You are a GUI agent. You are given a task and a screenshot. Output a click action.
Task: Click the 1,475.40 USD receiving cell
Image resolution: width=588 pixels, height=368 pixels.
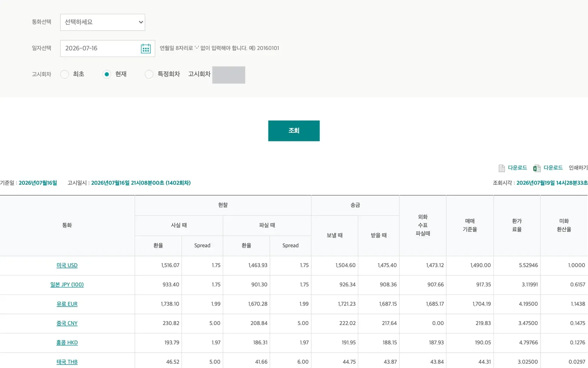(x=379, y=265)
